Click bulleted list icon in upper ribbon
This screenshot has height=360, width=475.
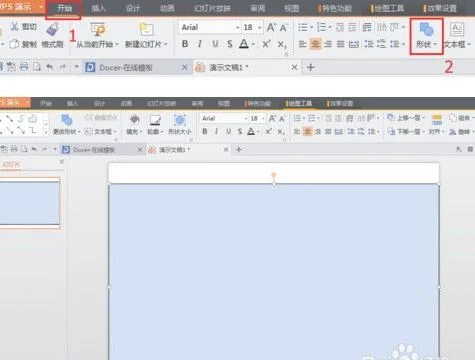303,27
